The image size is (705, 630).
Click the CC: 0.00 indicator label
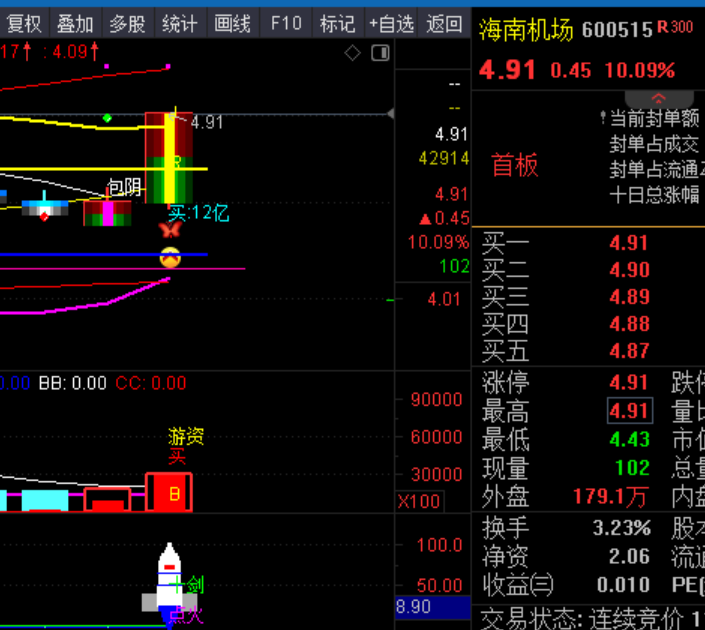151,384
